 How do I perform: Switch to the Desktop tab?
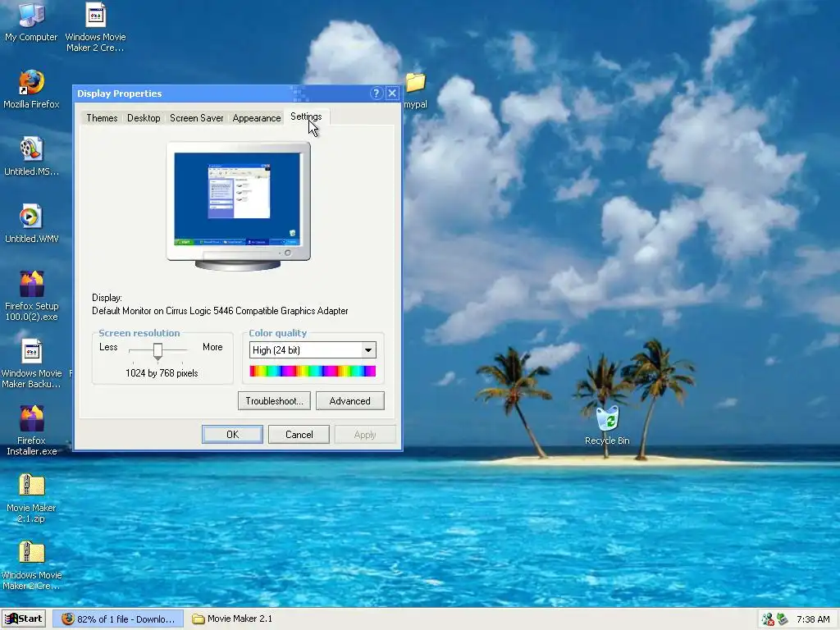click(144, 118)
